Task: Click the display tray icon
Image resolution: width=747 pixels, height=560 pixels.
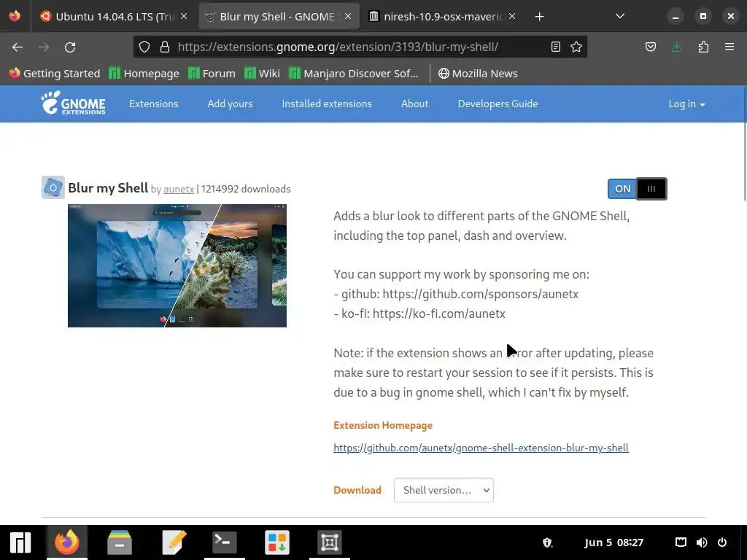Action: pos(681,542)
